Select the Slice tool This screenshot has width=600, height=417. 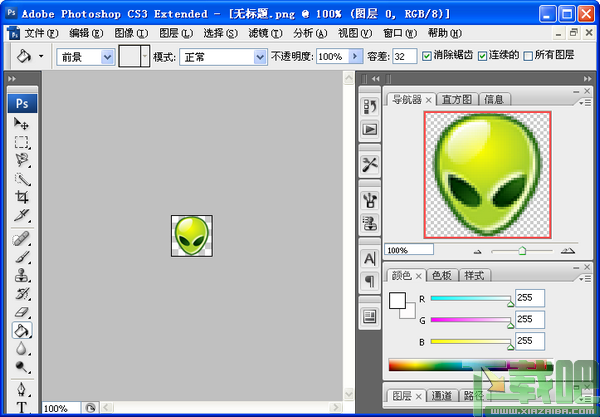21,215
